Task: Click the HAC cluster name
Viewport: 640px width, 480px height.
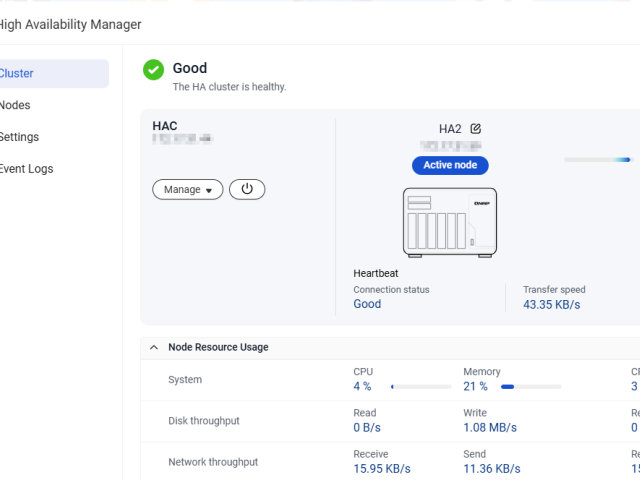Action: [165, 126]
